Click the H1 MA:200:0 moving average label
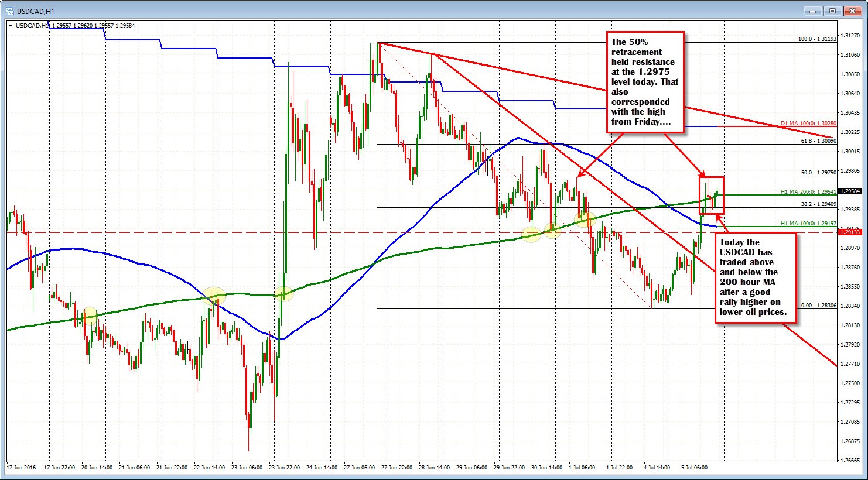This screenshot has width=868, height=480. (808, 191)
